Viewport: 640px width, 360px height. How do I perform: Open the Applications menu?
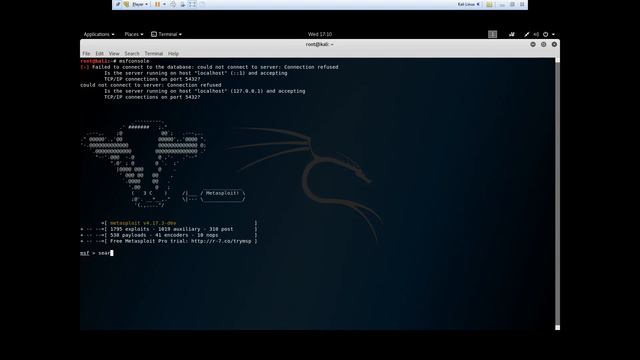click(99, 34)
